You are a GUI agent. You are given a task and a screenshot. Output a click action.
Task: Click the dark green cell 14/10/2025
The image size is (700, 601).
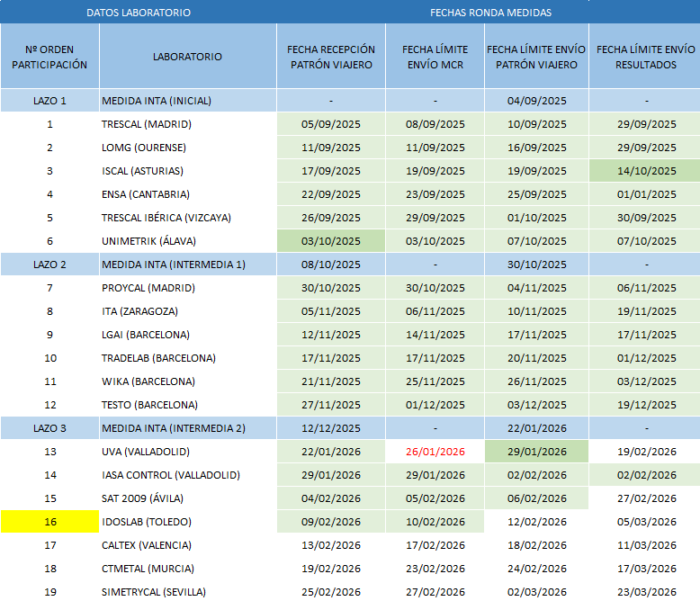point(645,171)
